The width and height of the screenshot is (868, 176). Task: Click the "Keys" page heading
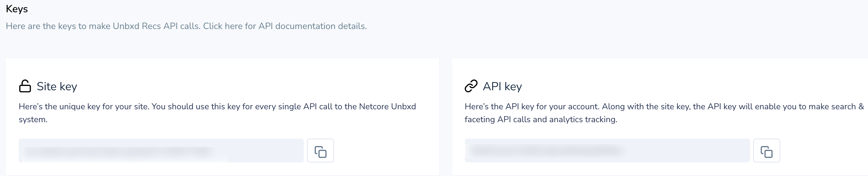pyautogui.click(x=17, y=9)
